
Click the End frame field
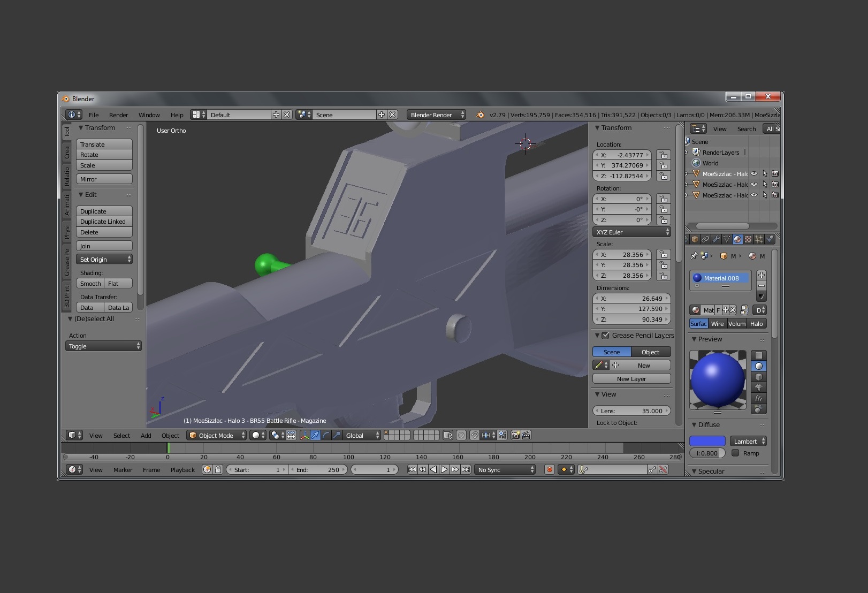(318, 469)
